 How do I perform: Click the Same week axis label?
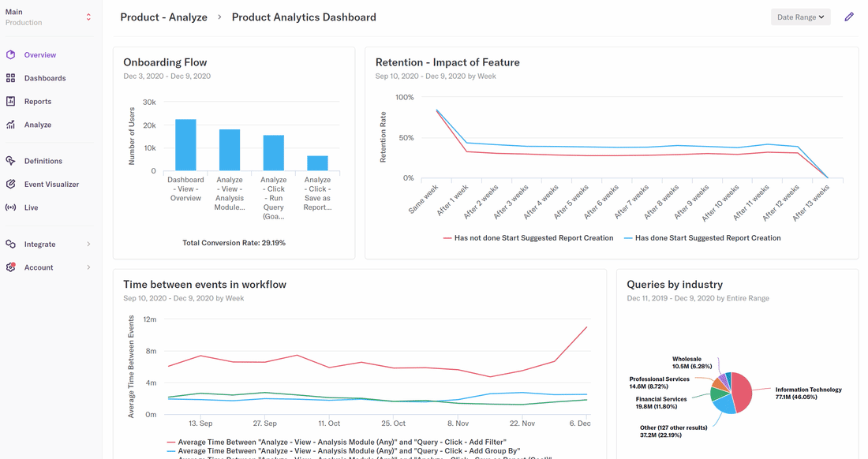424,199
